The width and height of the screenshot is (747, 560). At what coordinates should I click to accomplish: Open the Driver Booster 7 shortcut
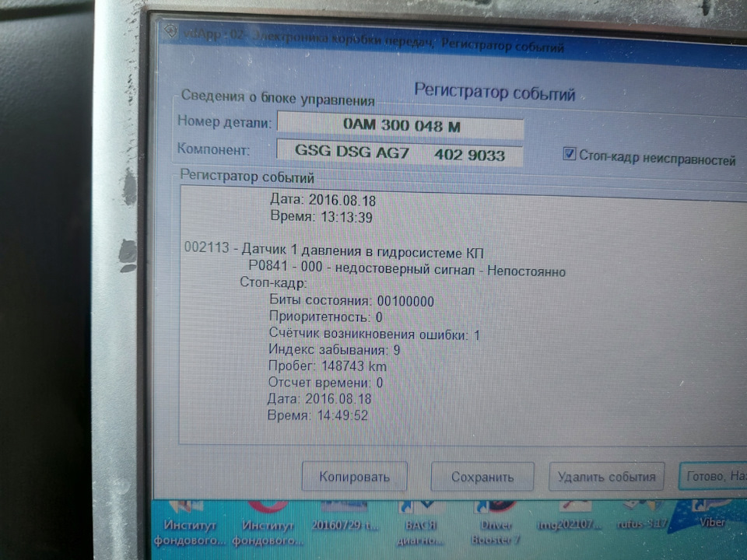[x=496, y=522]
